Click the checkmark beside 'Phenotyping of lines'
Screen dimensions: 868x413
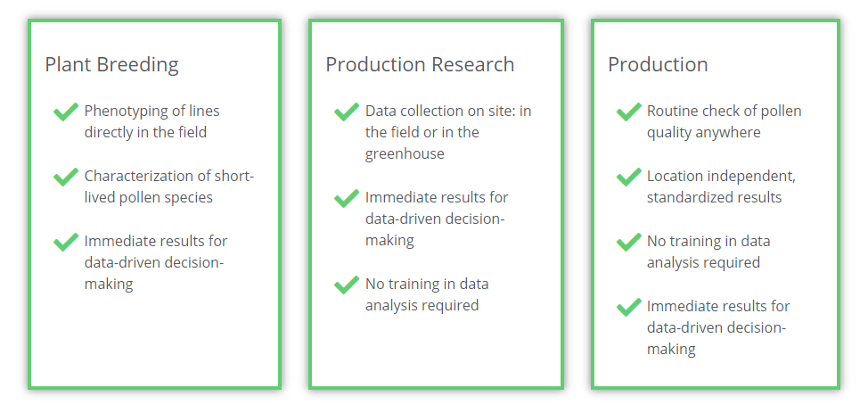(65, 112)
